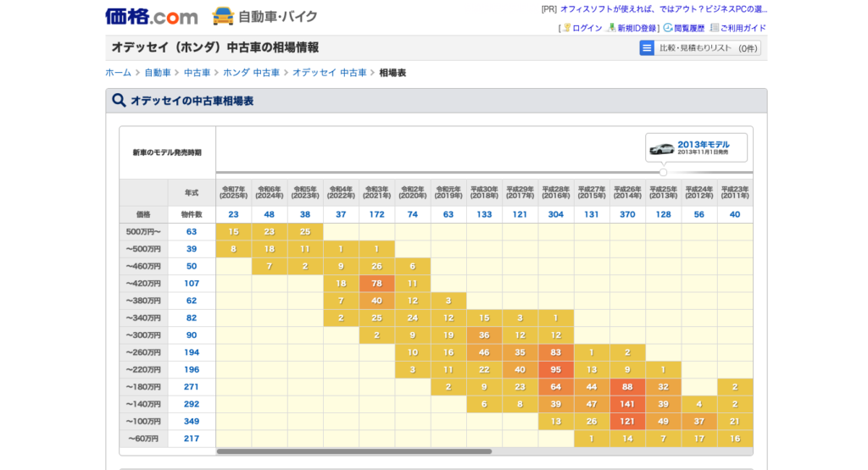868x470 pixels.
Task: Click the 令和4年(2022年) column header
Action: tap(341, 192)
